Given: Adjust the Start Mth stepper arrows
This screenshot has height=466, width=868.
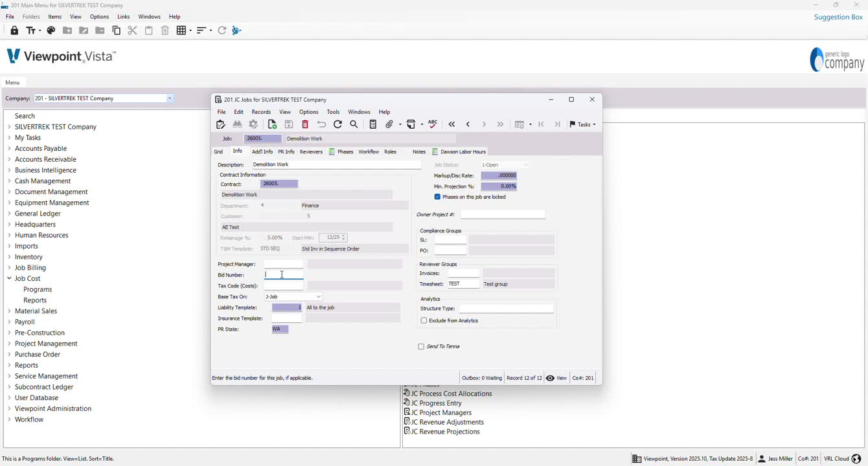Looking at the screenshot, I should tap(344, 238).
